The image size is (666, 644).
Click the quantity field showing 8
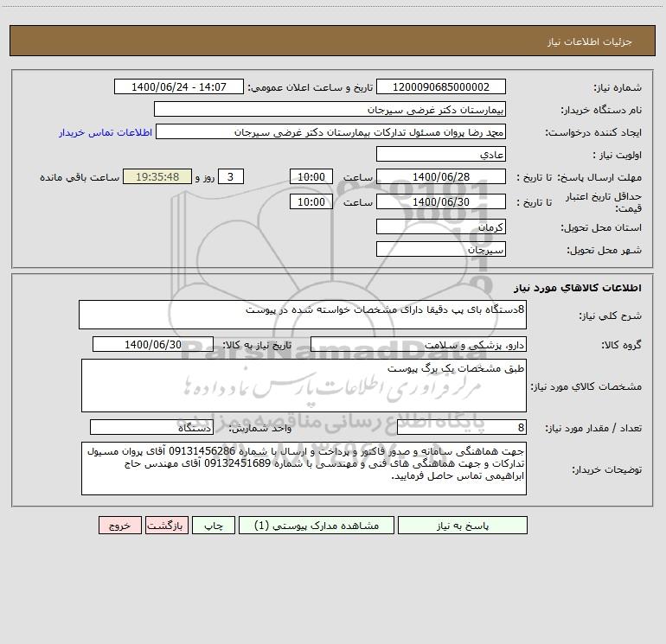(x=462, y=427)
